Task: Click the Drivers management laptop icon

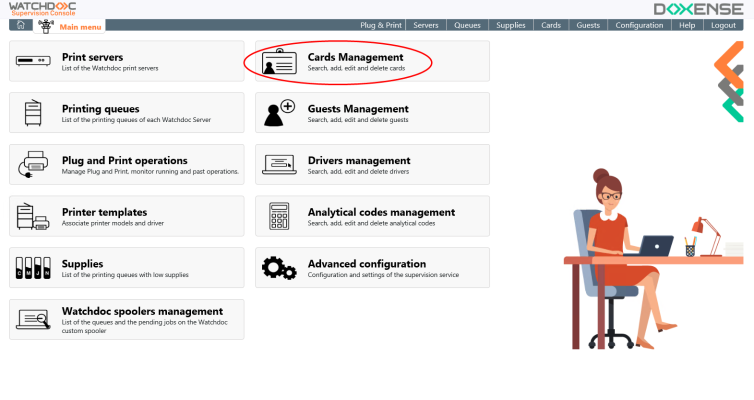Action: [x=278, y=165]
